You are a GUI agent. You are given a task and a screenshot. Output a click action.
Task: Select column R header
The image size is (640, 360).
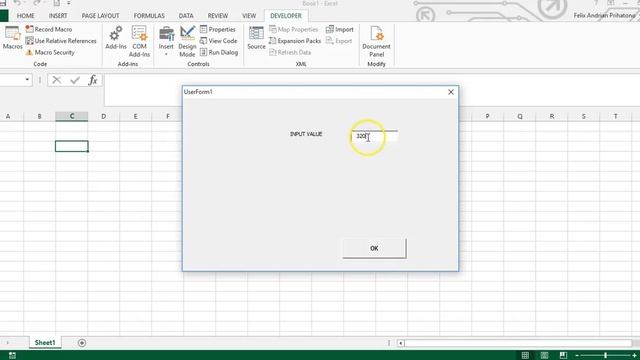551,116
